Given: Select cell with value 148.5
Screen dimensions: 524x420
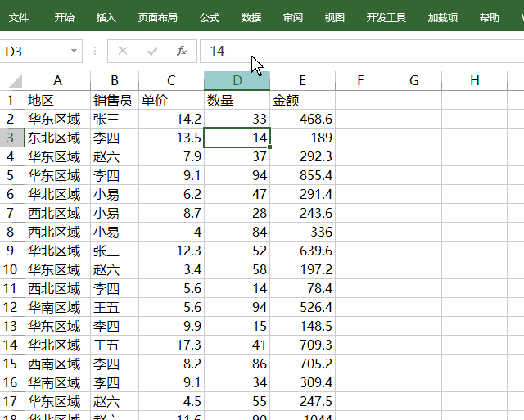Looking at the screenshot, I should pyautogui.click(x=302, y=326).
